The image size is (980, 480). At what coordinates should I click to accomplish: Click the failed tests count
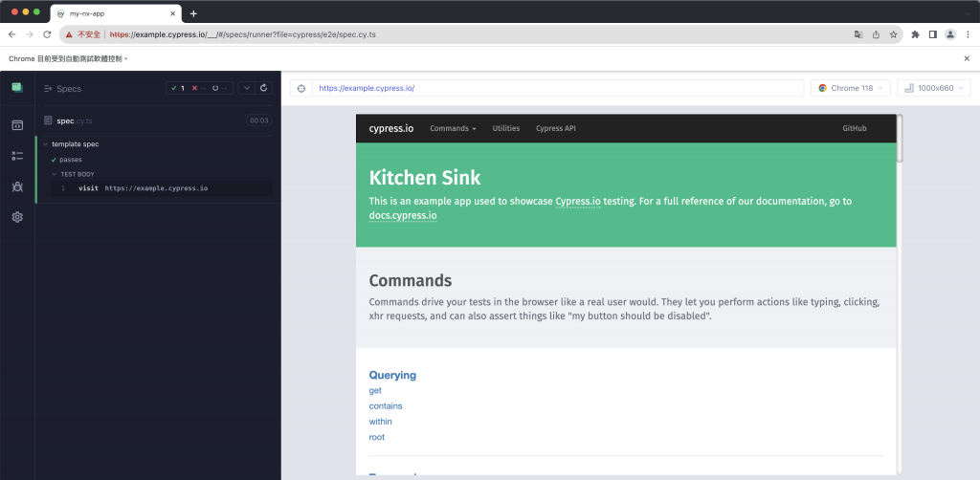point(199,89)
